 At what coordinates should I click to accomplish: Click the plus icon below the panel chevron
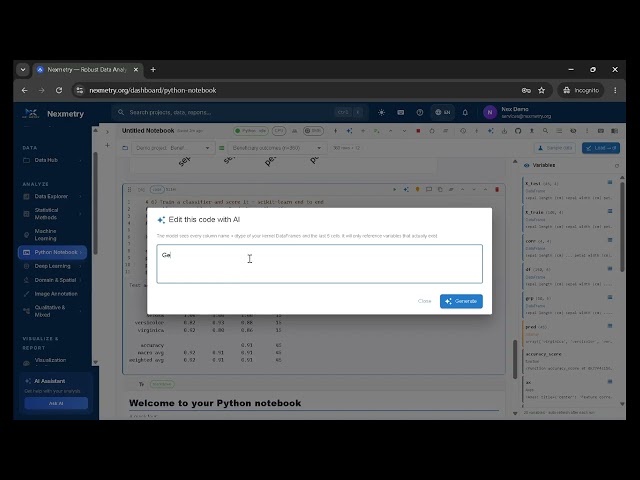pos(107,145)
